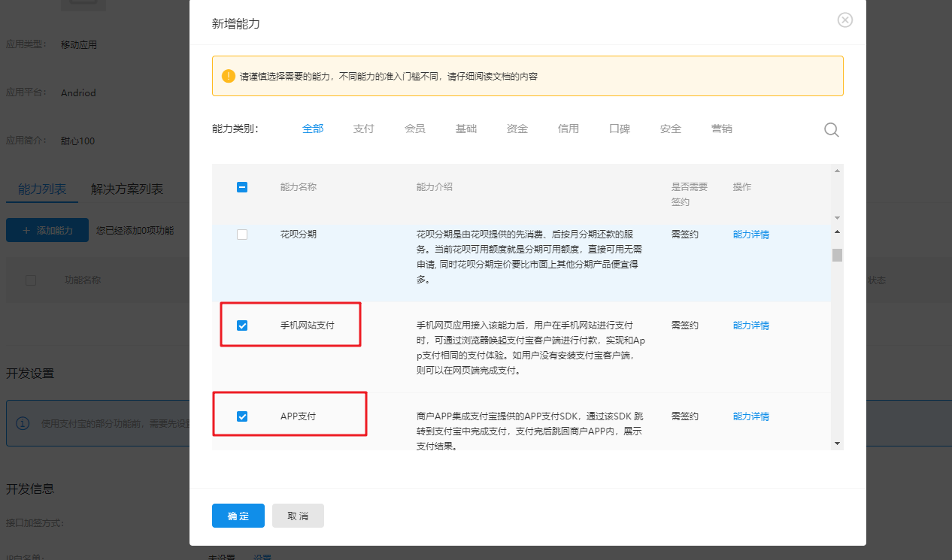Screen dimensions: 952x560
Task: Close the 新增能力 dialog with the X icon
Action: pos(845,20)
